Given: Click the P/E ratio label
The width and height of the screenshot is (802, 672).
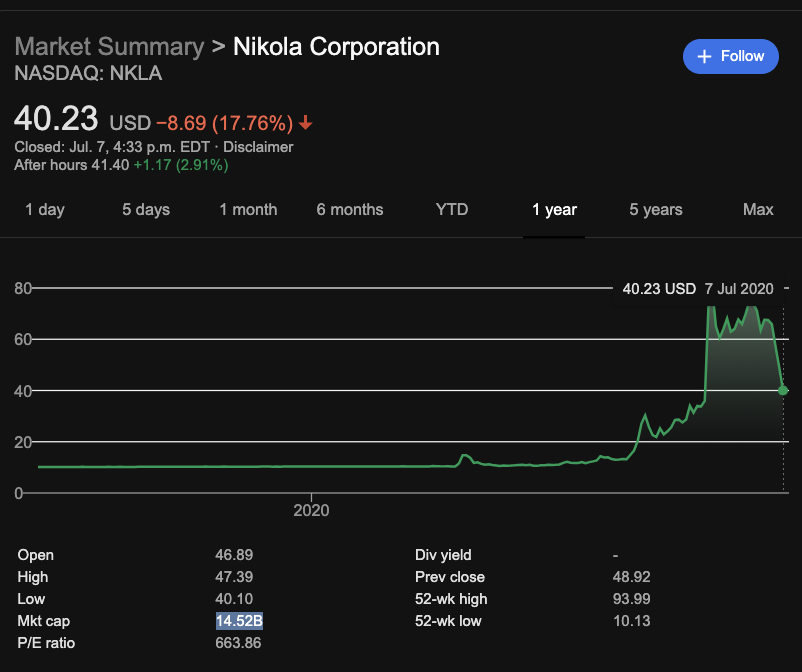Looking at the screenshot, I should click(x=46, y=643).
